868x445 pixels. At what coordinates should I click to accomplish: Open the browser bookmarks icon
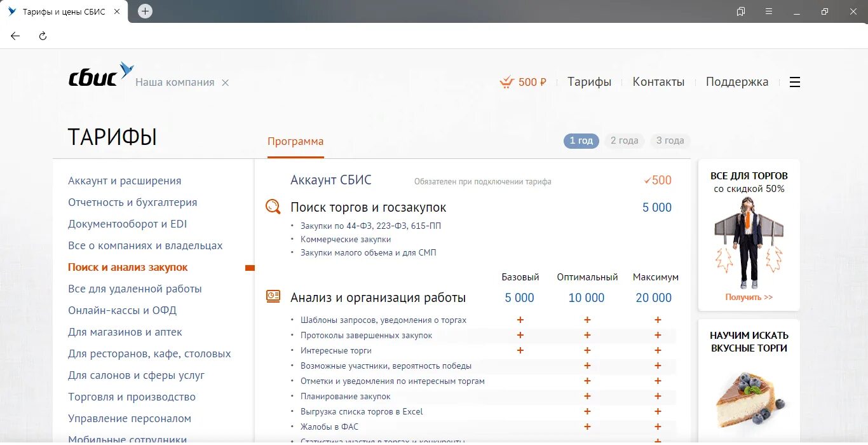[x=741, y=11]
